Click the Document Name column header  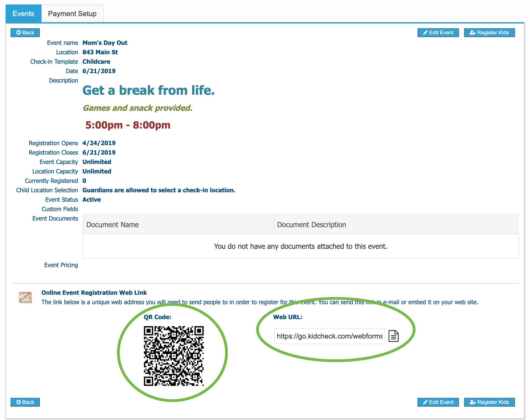coord(178,225)
